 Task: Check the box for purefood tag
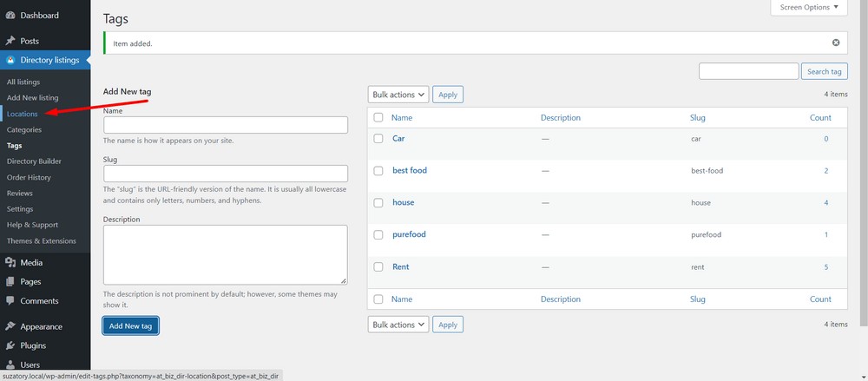coord(378,235)
